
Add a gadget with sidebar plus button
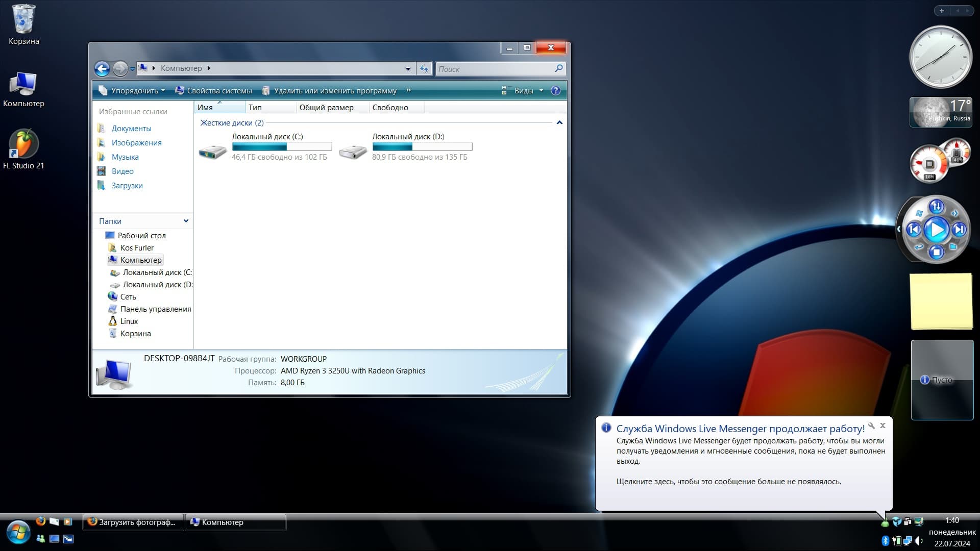(942, 11)
